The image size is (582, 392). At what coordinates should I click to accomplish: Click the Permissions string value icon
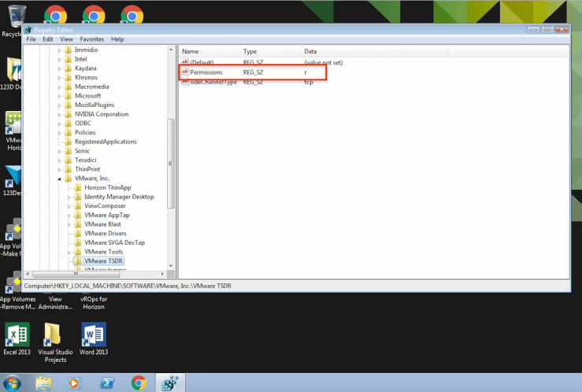click(185, 72)
